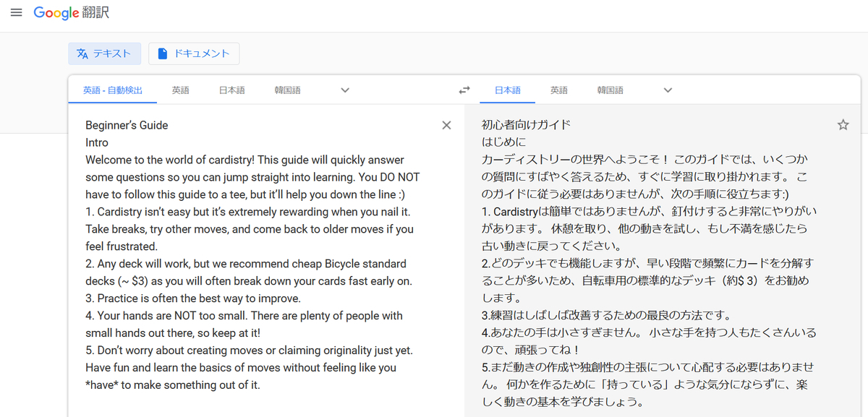Click the source text line 'Intro'
Image resolution: width=868 pixels, height=417 pixels.
pos(97,142)
